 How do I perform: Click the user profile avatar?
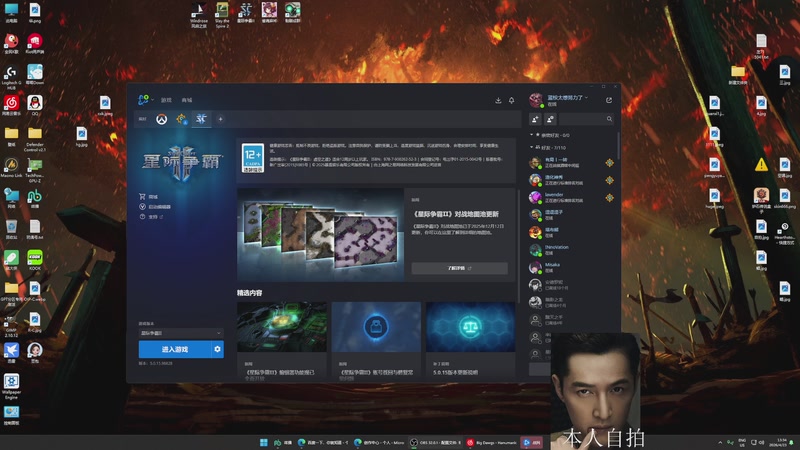pos(536,99)
